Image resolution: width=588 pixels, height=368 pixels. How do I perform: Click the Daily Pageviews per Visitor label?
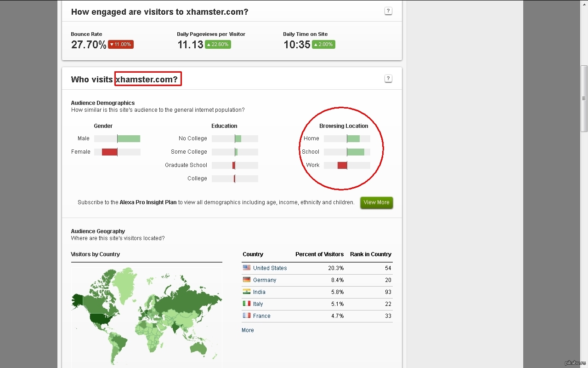click(x=211, y=34)
